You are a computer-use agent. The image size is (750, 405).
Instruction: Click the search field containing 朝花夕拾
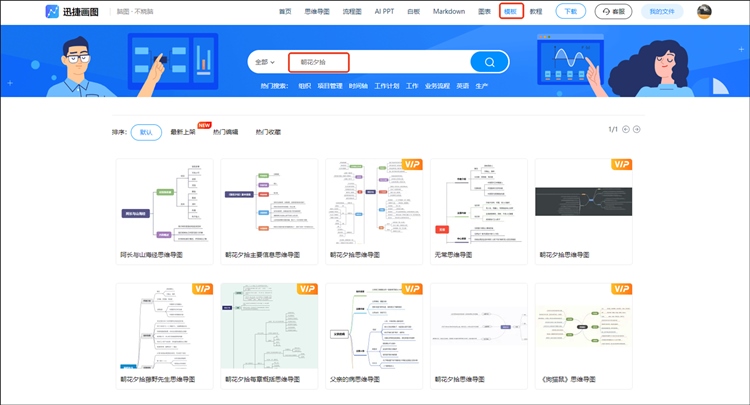(x=378, y=62)
